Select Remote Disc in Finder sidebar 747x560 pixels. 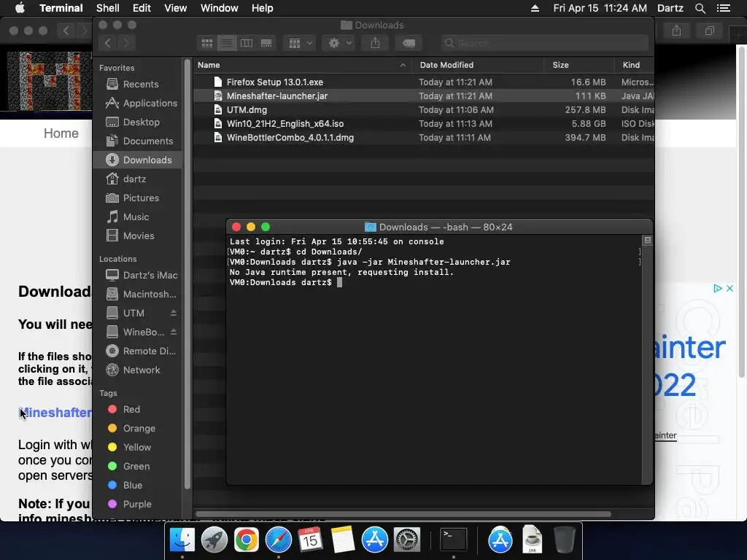click(x=137, y=351)
